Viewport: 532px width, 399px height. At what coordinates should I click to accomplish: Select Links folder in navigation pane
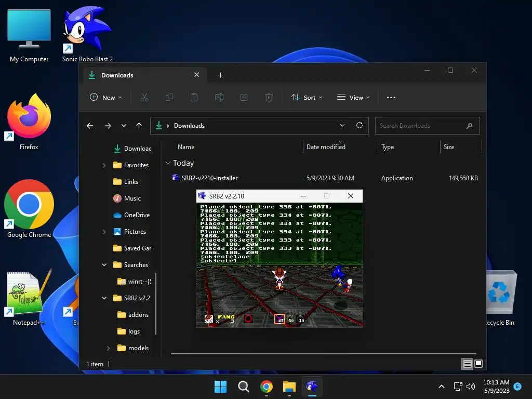pyautogui.click(x=126, y=182)
